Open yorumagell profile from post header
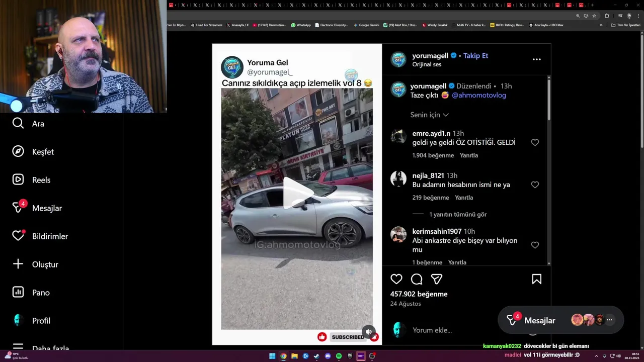 [430, 55]
